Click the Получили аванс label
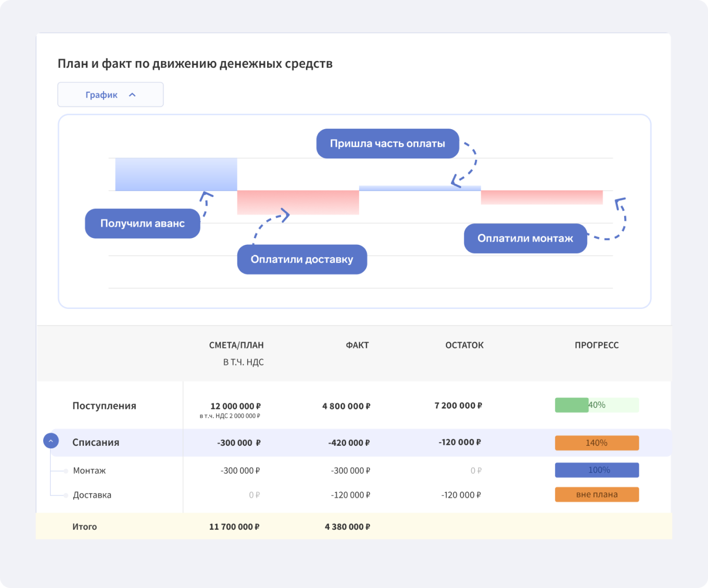The height and width of the screenshot is (588, 708). pos(143,223)
